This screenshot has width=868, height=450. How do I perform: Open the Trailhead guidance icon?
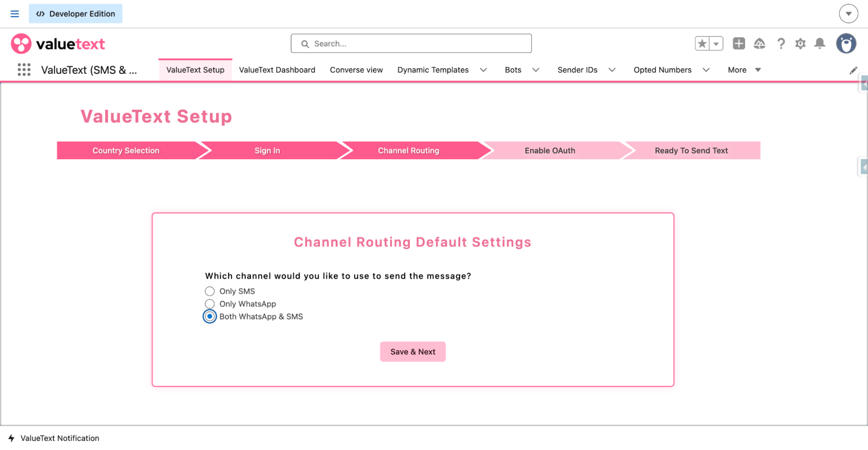coord(759,43)
